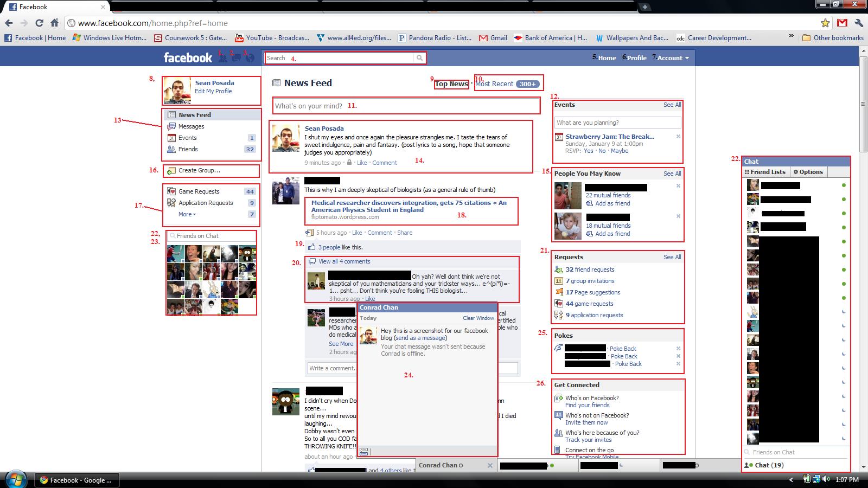Add as friend the person with 22 mutual friends
Image resolution: width=868 pixels, height=488 pixels.
tap(612, 203)
